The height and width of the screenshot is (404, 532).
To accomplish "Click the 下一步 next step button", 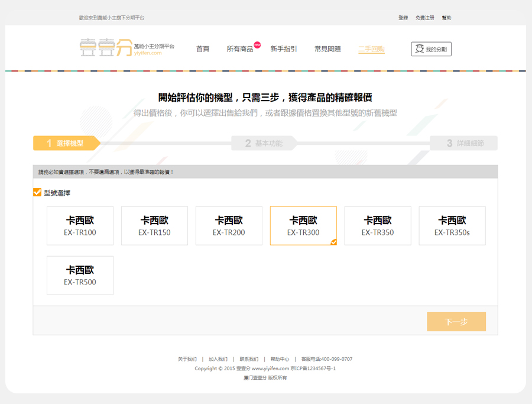I will tap(456, 322).
